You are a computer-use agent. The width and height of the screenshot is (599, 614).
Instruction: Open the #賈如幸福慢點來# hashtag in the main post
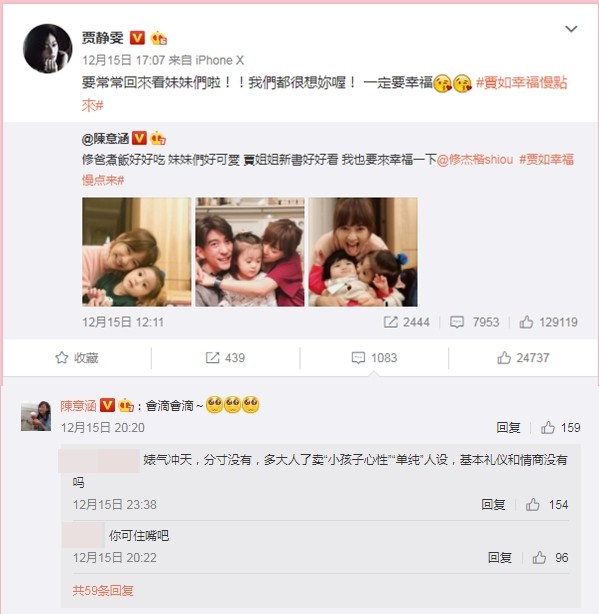click(325, 94)
